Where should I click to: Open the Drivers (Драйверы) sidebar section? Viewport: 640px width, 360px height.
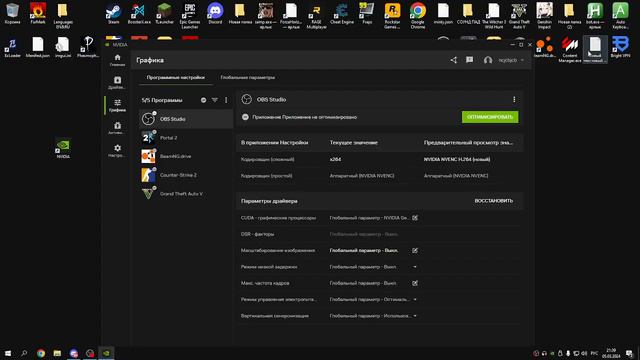click(x=117, y=82)
